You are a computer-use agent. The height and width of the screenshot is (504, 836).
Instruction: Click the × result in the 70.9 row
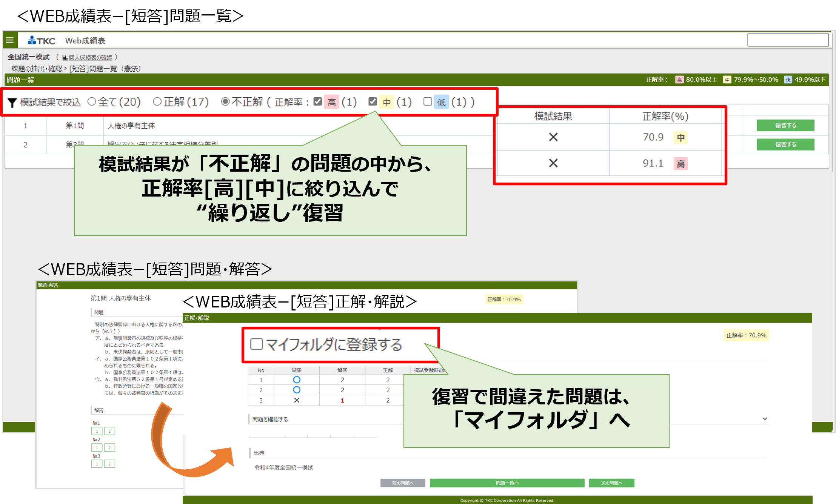[553, 137]
